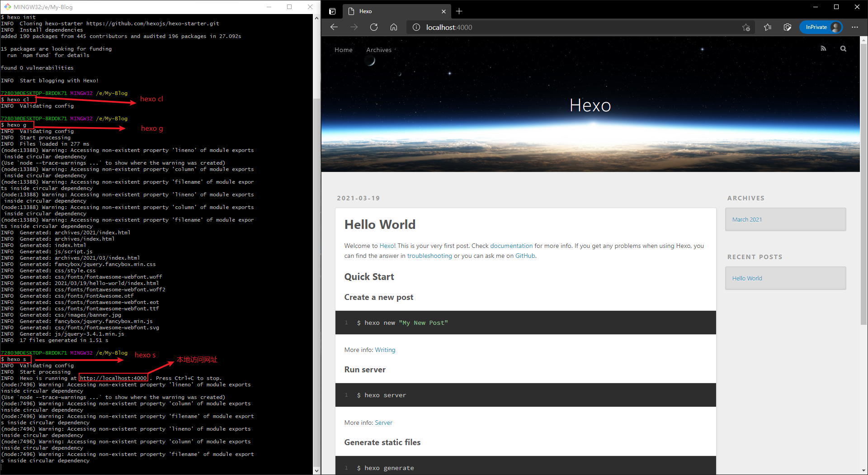Open the Server more info link
The width and height of the screenshot is (868, 475).
(x=383, y=423)
